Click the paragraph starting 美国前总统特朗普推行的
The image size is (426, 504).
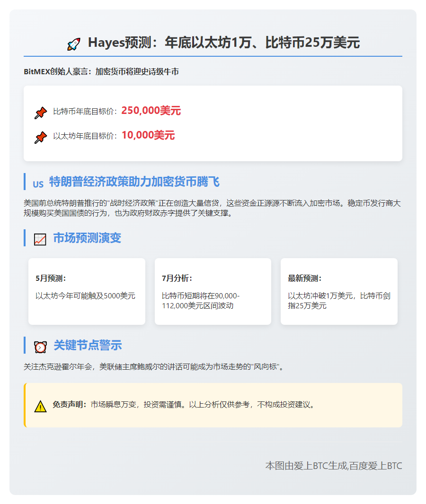click(x=212, y=208)
